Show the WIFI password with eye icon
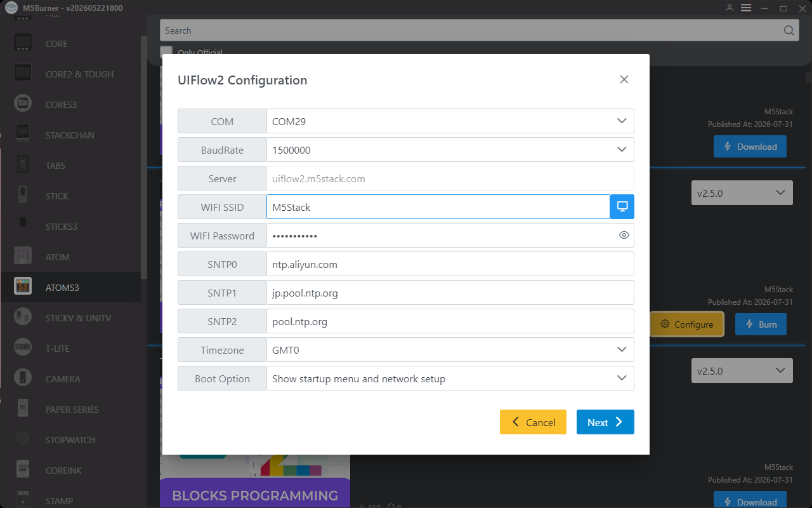The height and width of the screenshot is (508, 812). tap(624, 236)
